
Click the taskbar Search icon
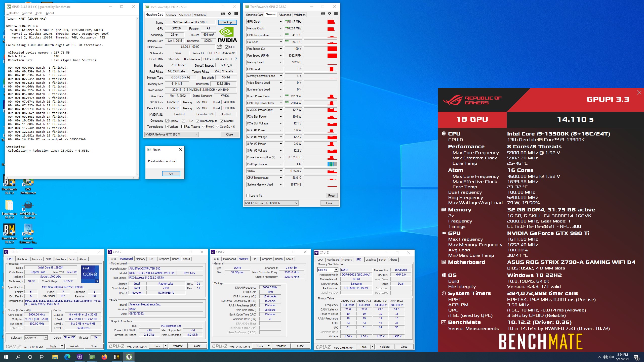point(18,357)
